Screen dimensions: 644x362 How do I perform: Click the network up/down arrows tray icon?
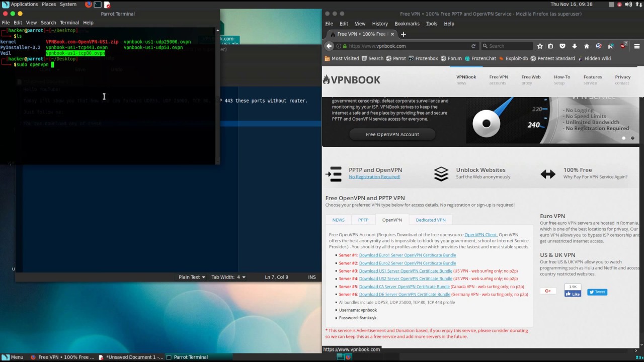pyautogui.click(x=638, y=4)
